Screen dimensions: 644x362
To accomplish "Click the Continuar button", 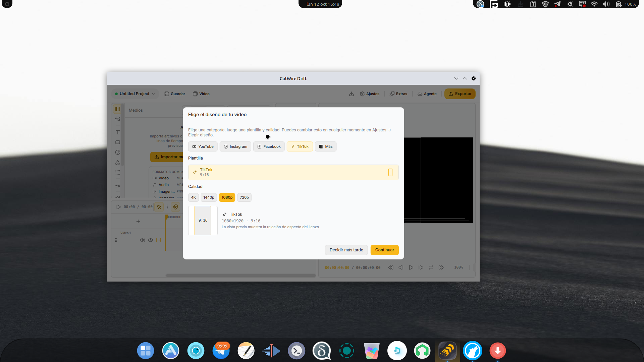I will pyautogui.click(x=385, y=250).
